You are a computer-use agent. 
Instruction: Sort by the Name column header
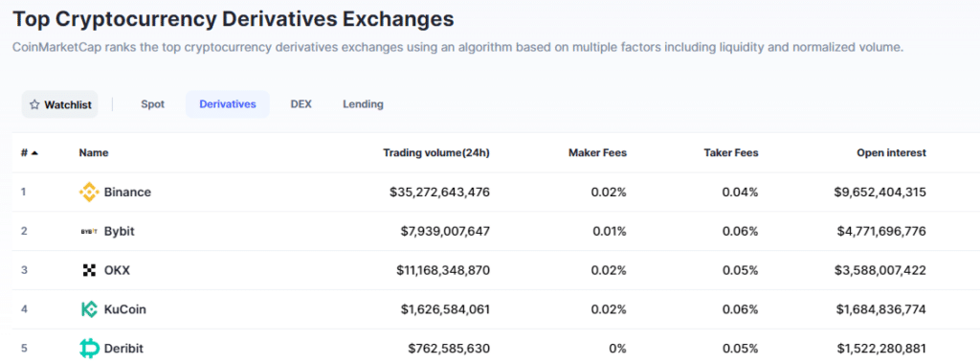[x=94, y=152]
